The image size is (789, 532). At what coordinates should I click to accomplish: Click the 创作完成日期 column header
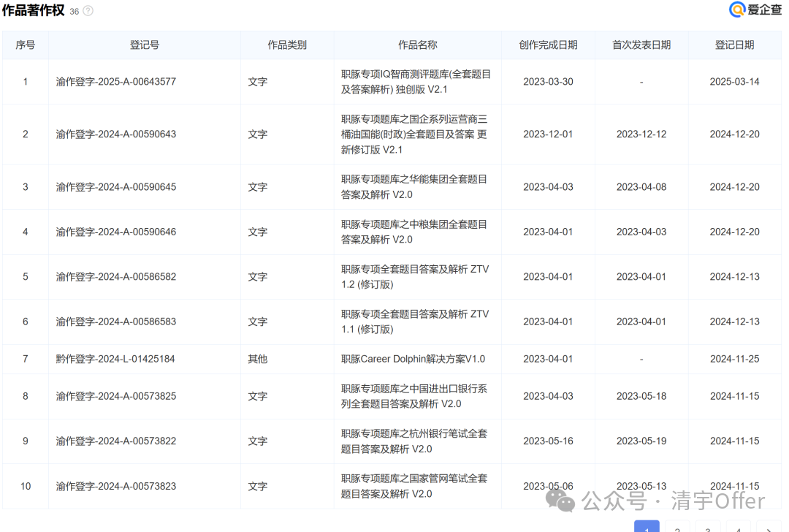click(x=548, y=45)
